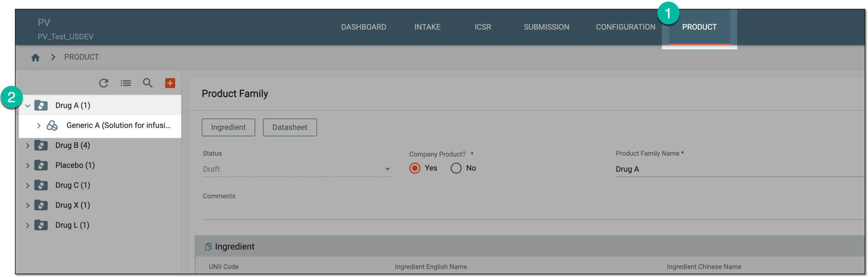Select Placebo (1) tree row

[x=100, y=165]
